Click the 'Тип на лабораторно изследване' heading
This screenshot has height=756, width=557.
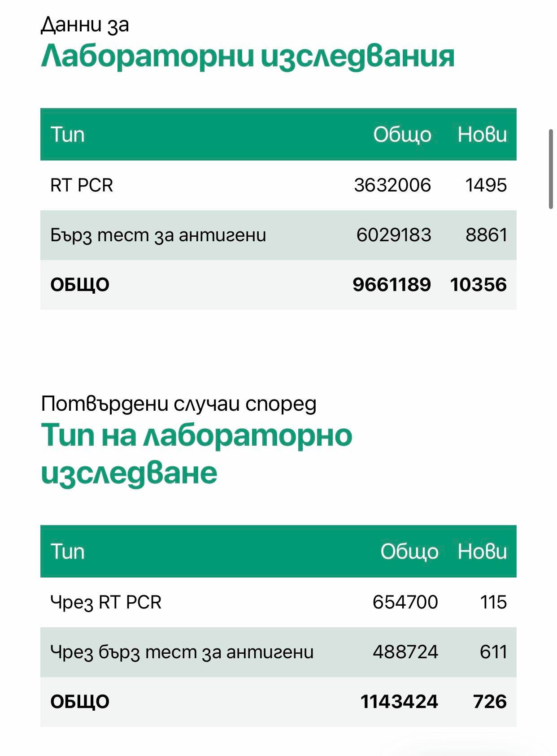click(x=196, y=454)
